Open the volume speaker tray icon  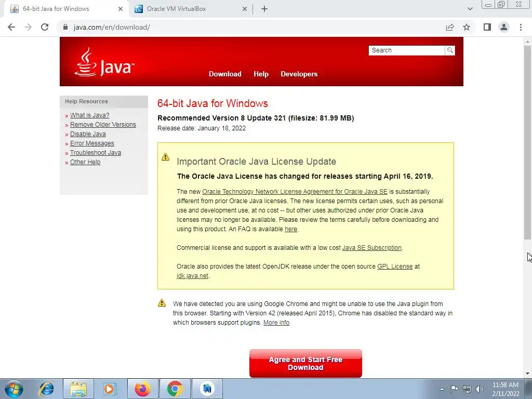[480, 389]
